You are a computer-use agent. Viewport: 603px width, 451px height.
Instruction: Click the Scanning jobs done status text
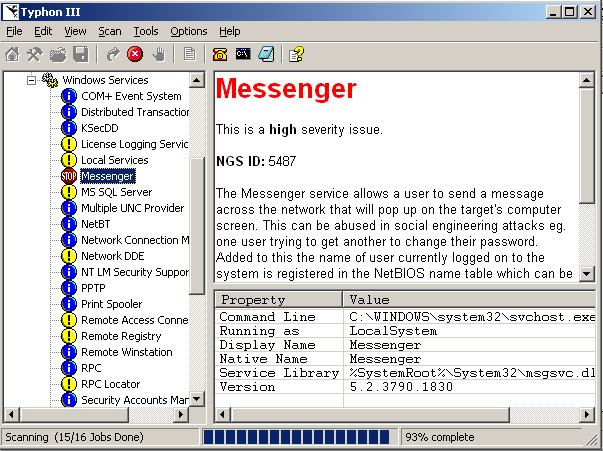pyautogui.click(x=74, y=437)
